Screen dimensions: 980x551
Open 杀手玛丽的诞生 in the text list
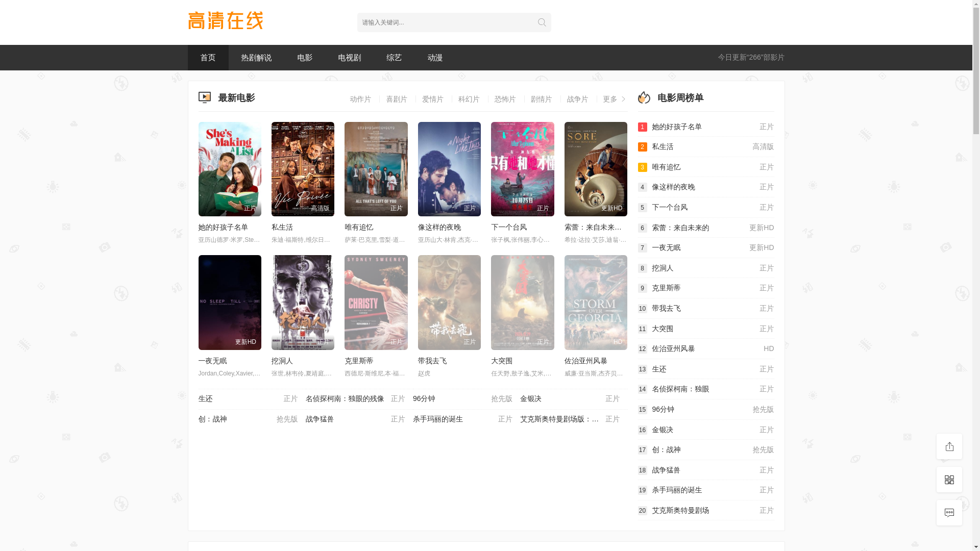point(438,419)
